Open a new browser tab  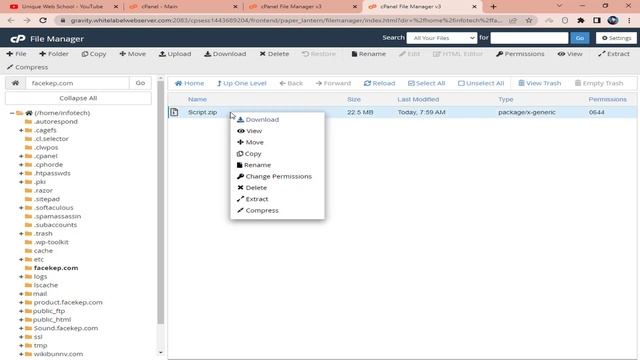point(493,7)
